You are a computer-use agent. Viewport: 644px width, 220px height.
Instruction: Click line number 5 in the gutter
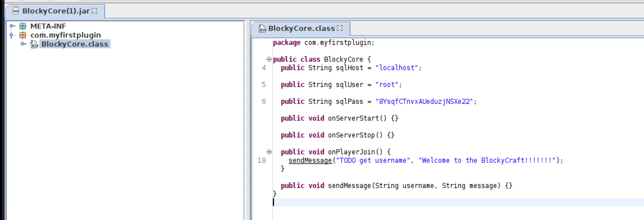tap(264, 84)
